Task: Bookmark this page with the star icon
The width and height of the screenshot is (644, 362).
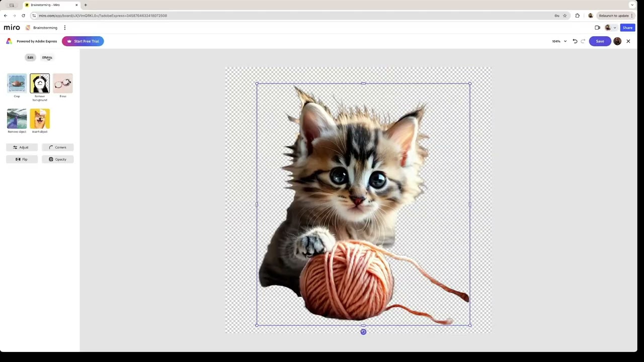Action: 565,16
